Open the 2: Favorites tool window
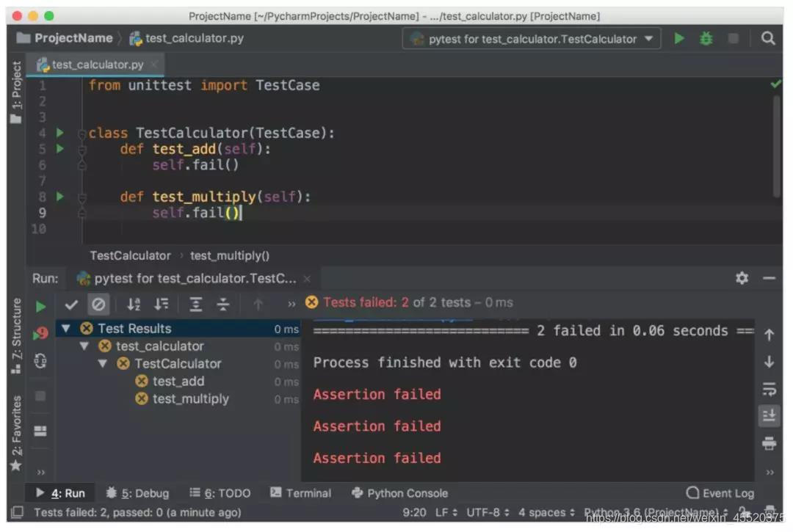The image size is (793, 532). coord(16,433)
